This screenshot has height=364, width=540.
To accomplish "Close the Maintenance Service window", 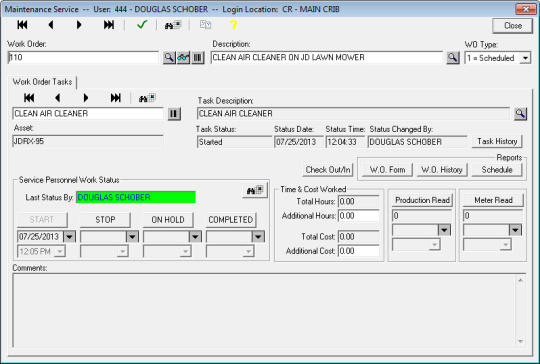I will pos(526,9).
